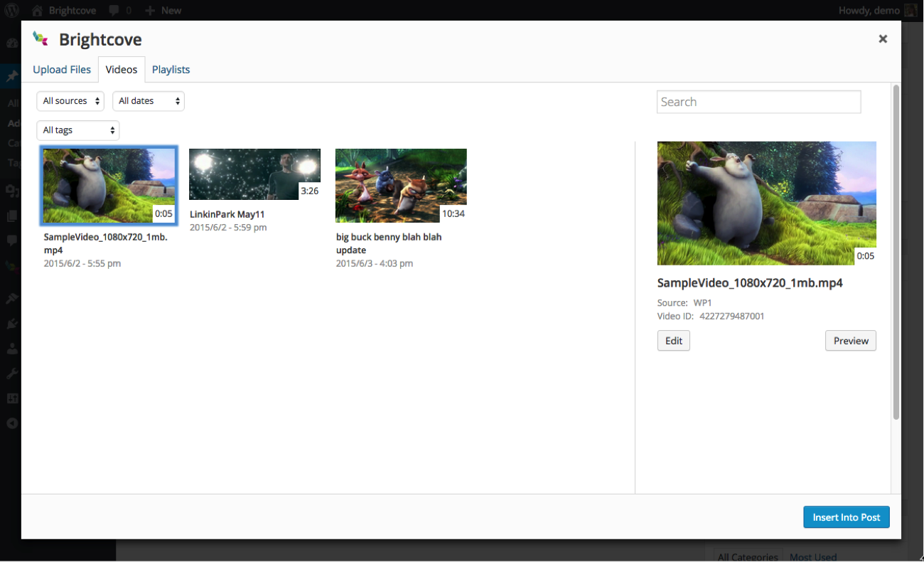Open Media icon in background WordPress sidebar
Viewport: 924px width, 562px height.
click(x=12, y=191)
